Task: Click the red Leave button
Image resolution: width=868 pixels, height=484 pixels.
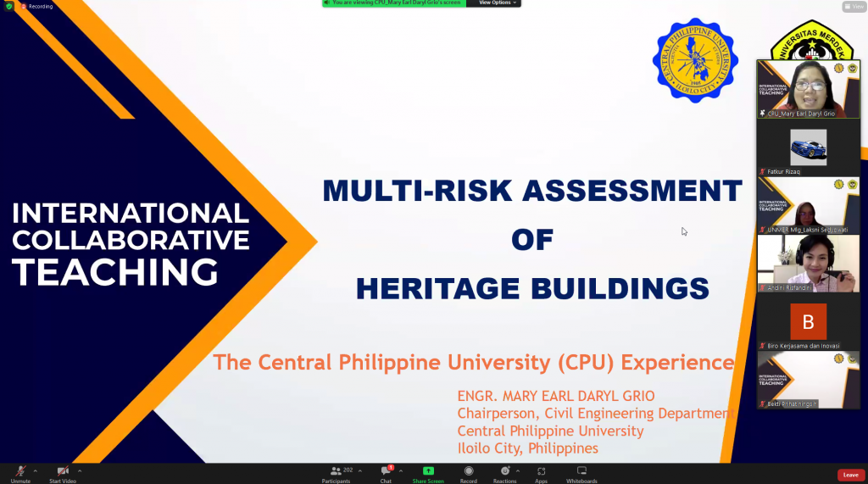Action: [x=851, y=476]
